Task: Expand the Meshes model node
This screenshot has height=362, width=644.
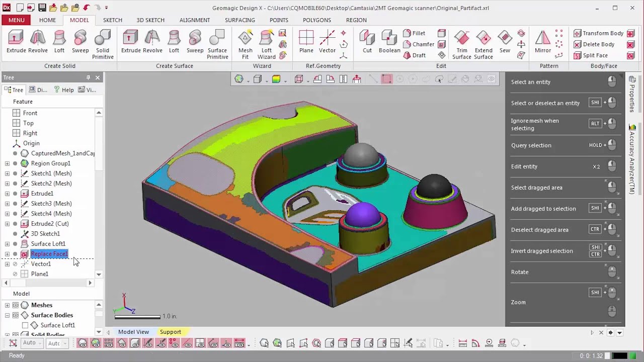Action: point(7,305)
